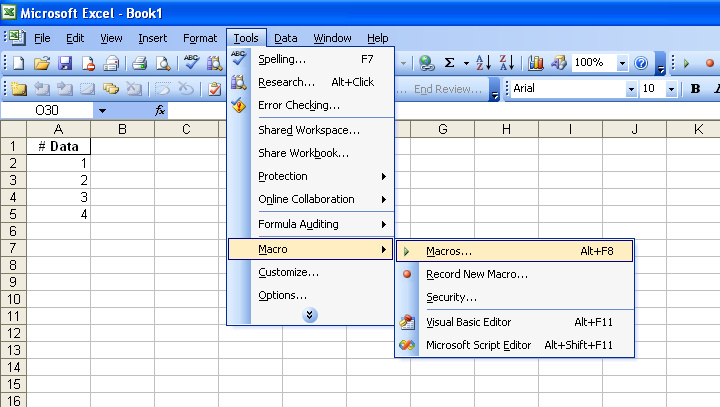Open the Data menu
This screenshot has height=407, width=720.
[x=286, y=38]
